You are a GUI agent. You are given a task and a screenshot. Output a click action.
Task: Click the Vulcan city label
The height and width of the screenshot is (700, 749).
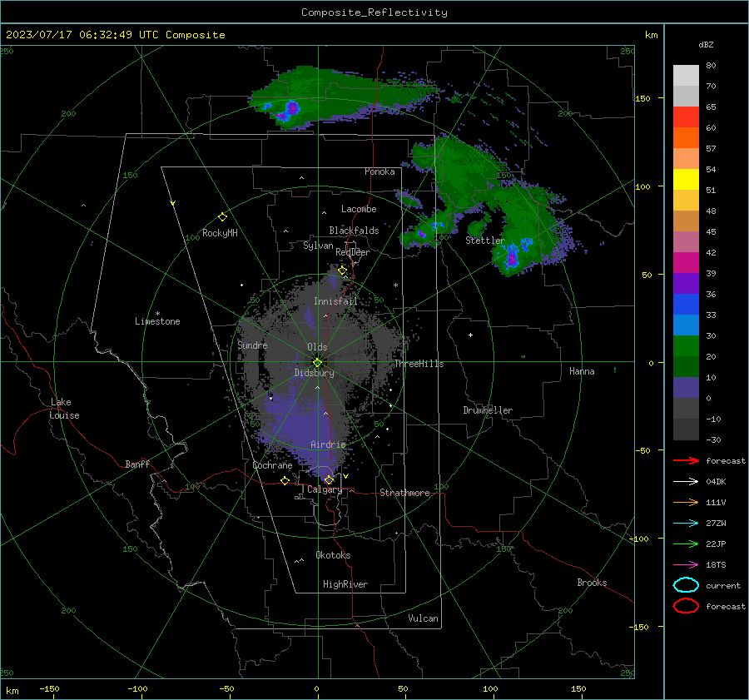click(x=423, y=618)
